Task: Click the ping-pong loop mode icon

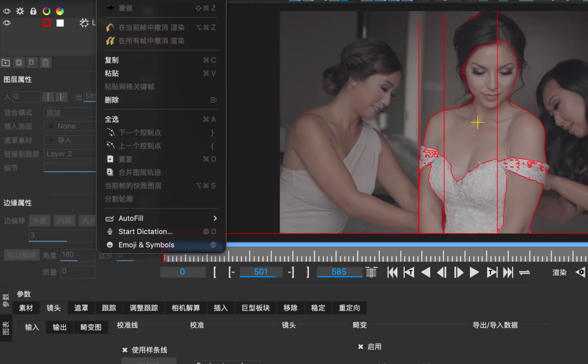Action: [x=524, y=272]
